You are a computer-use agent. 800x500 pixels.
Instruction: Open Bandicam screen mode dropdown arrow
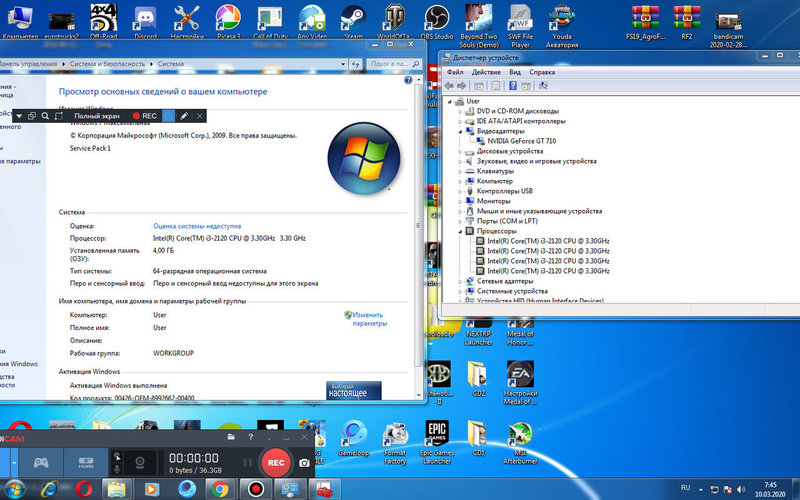coord(14,463)
